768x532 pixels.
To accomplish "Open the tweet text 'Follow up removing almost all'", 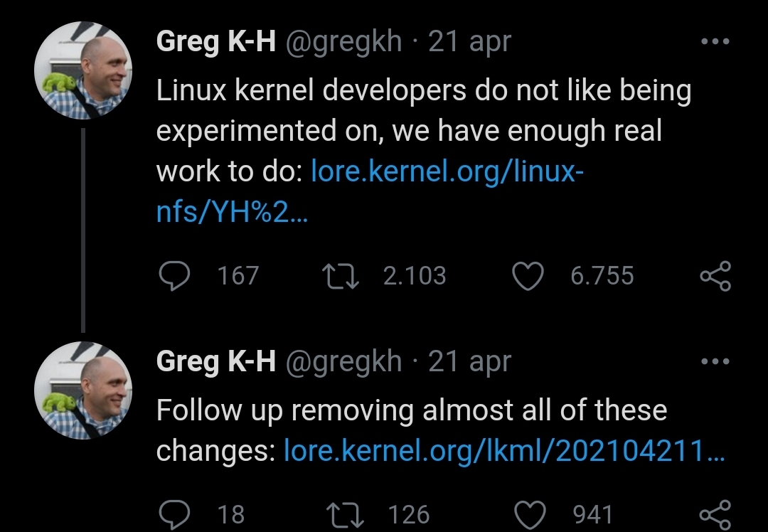I will pyautogui.click(x=411, y=410).
